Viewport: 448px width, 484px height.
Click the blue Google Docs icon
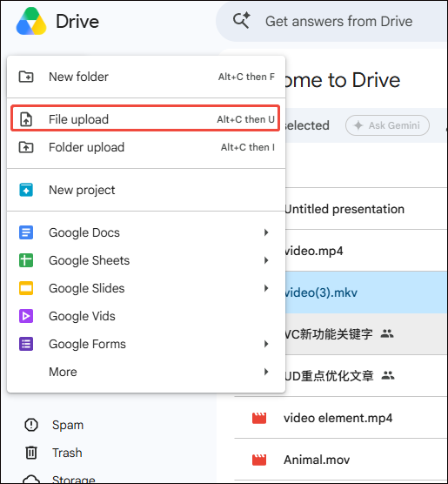click(x=26, y=232)
